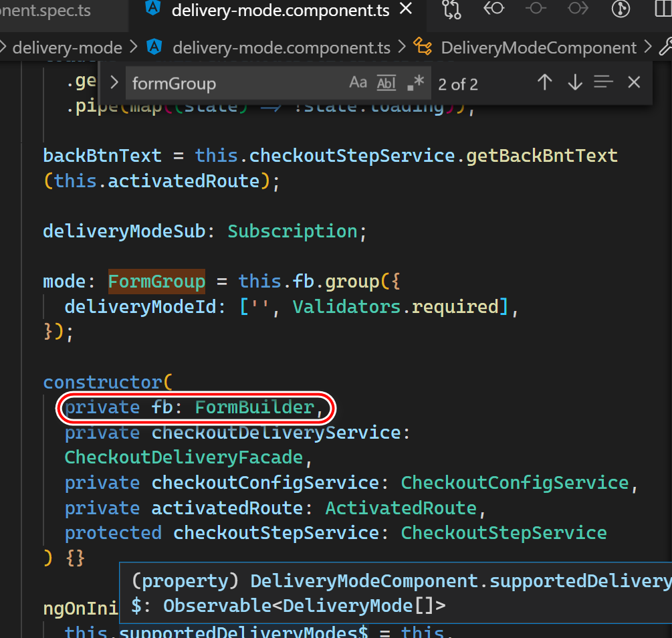Image resolution: width=672 pixels, height=638 pixels.
Task: Open the component.spec.ts tab
Action: [x=45, y=10]
